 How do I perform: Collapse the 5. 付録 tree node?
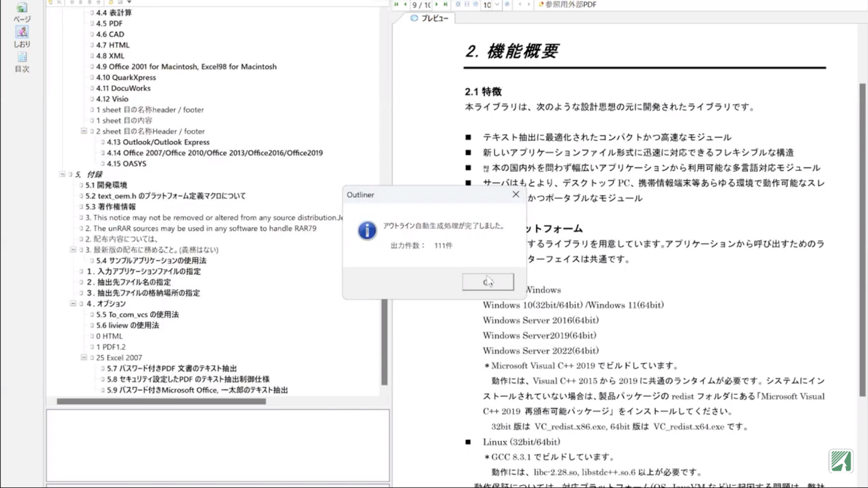[x=63, y=174]
